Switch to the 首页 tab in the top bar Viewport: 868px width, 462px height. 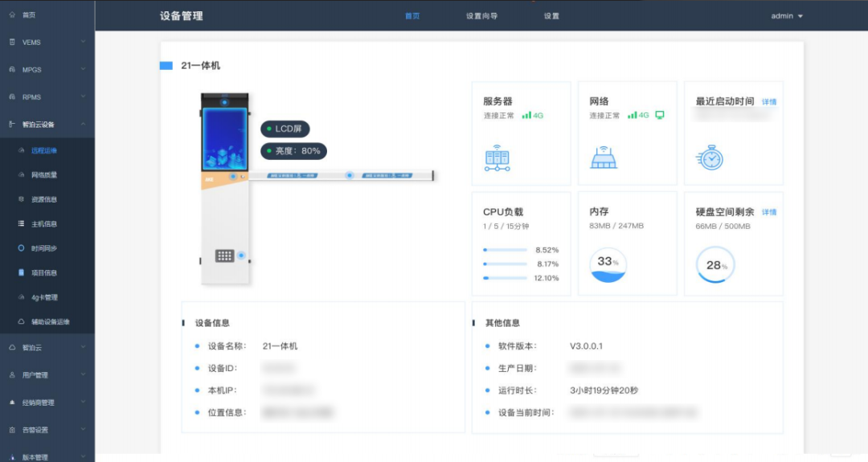click(412, 16)
